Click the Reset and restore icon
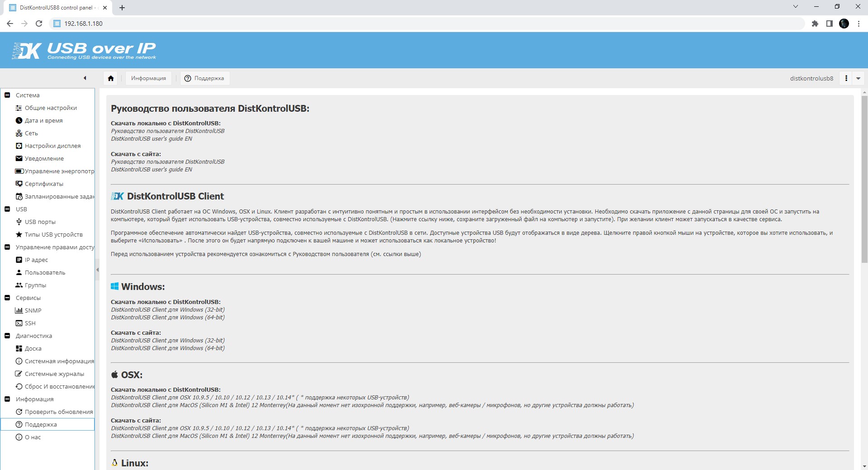 [19, 386]
